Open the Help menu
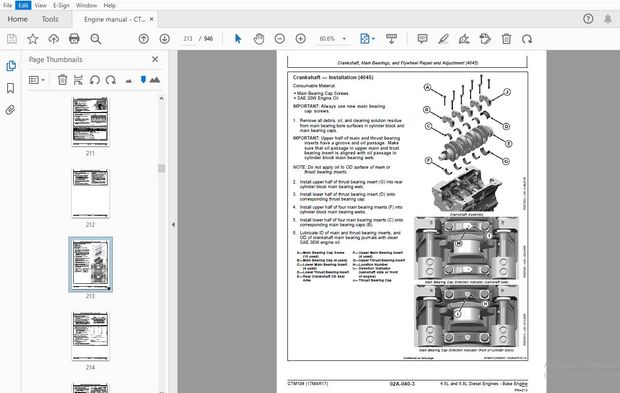This screenshot has width=620, height=393. pyautogui.click(x=110, y=5)
